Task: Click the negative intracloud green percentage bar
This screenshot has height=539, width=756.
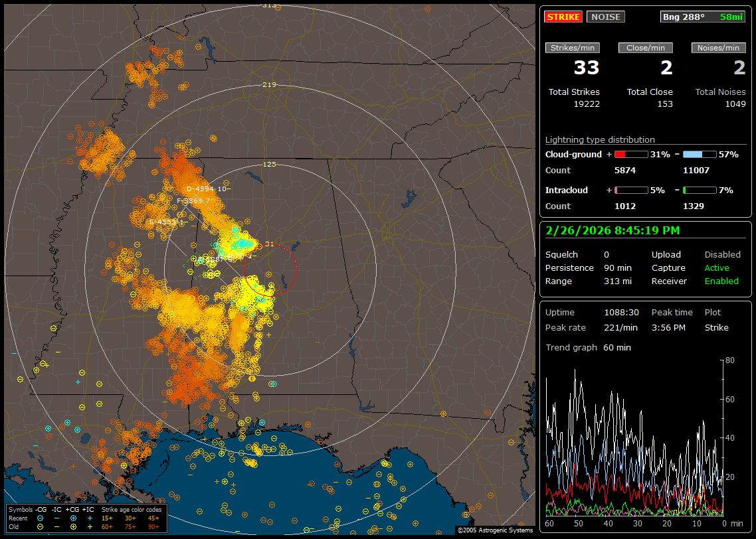Action: click(x=700, y=190)
